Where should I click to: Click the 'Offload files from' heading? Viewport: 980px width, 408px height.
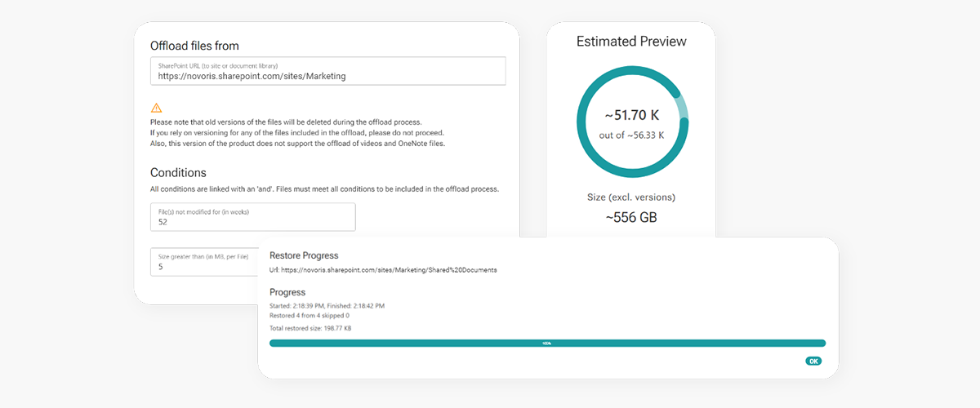pyautogui.click(x=194, y=46)
